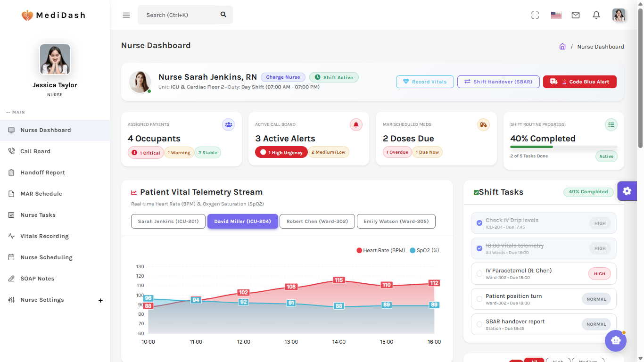Toggle the SpO2 (%) legend series

[424, 250]
